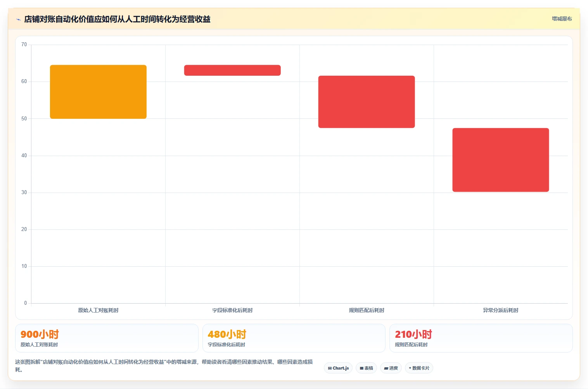588x389 pixels.
Task: Click the waterfall icon beside the title
Action: click(18, 19)
